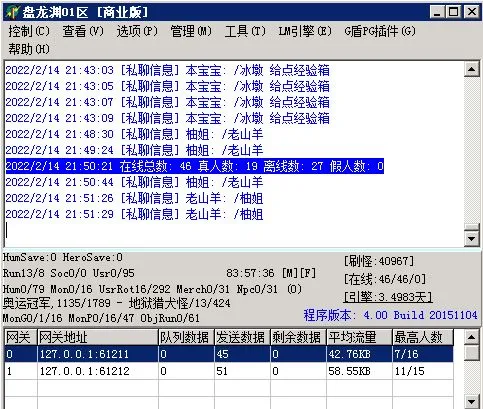Select the highlighted 在线总数: 46 log line
Screen dimensions: 483x409
tap(195, 166)
